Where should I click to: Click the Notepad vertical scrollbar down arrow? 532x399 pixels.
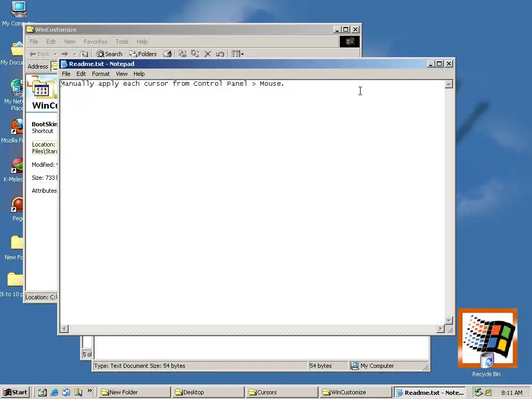[x=449, y=320]
